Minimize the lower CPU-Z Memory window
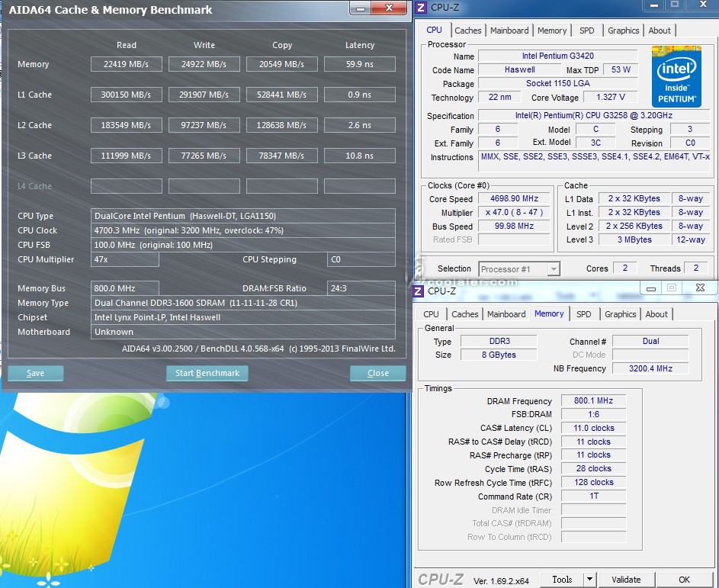 (x=650, y=288)
